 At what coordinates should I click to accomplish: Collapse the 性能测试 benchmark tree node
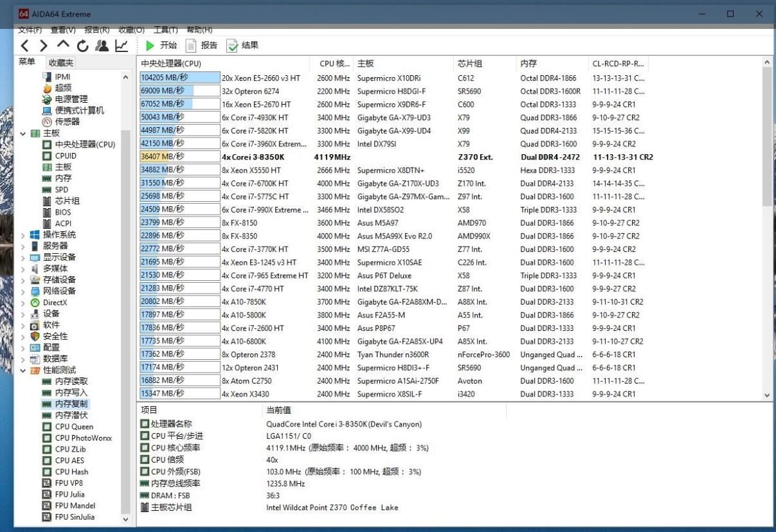pyautogui.click(x=23, y=370)
